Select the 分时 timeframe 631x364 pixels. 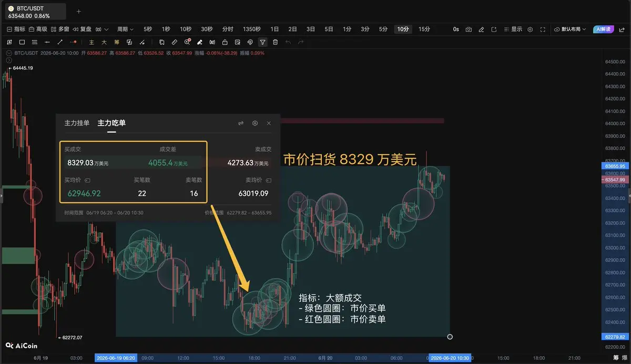point(228,29)
